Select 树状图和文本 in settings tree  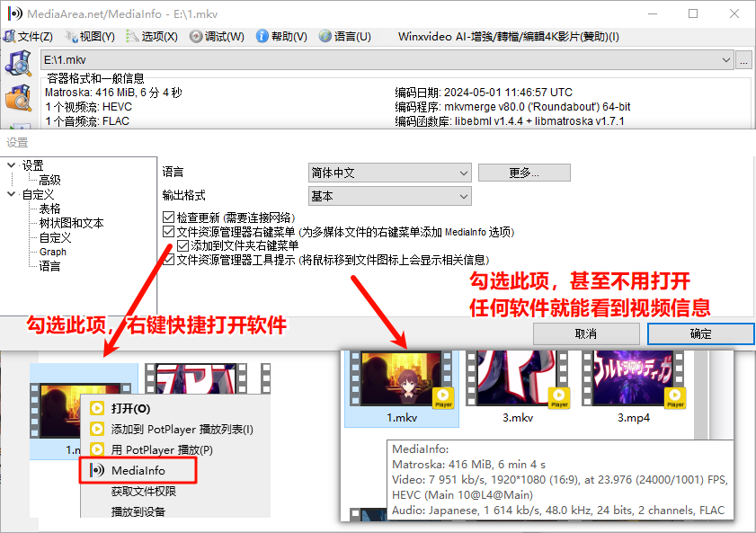pyautogui.click(x=71, y=223)
